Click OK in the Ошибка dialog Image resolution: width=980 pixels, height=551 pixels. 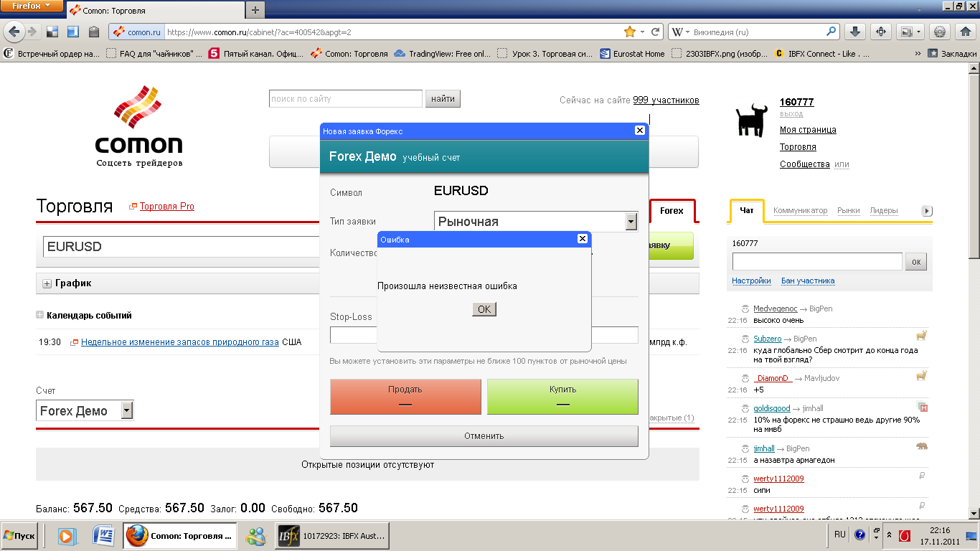(484, 309)
